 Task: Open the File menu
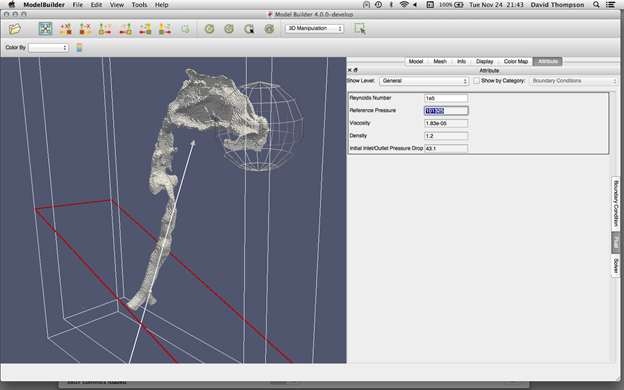pos(78,5)
